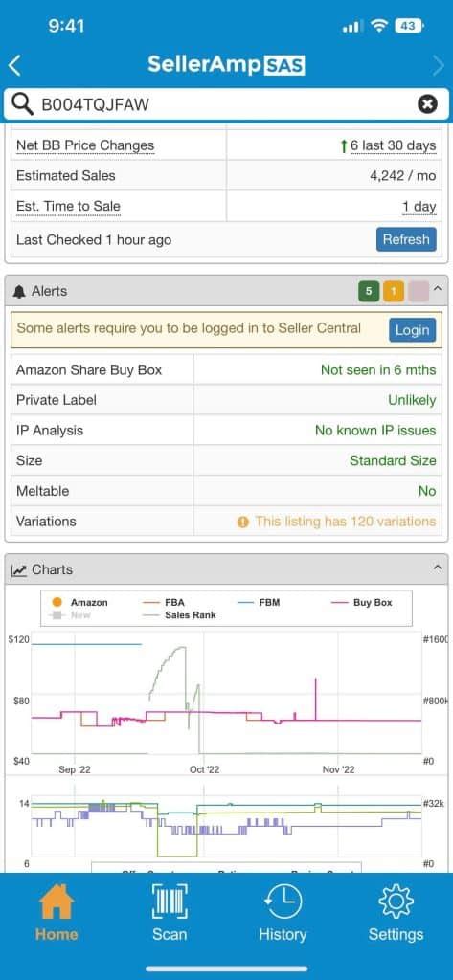The width and height of the screenshot is (453, 980).
Task: Toggle the FBA series in legend
Action: (164, 603)
